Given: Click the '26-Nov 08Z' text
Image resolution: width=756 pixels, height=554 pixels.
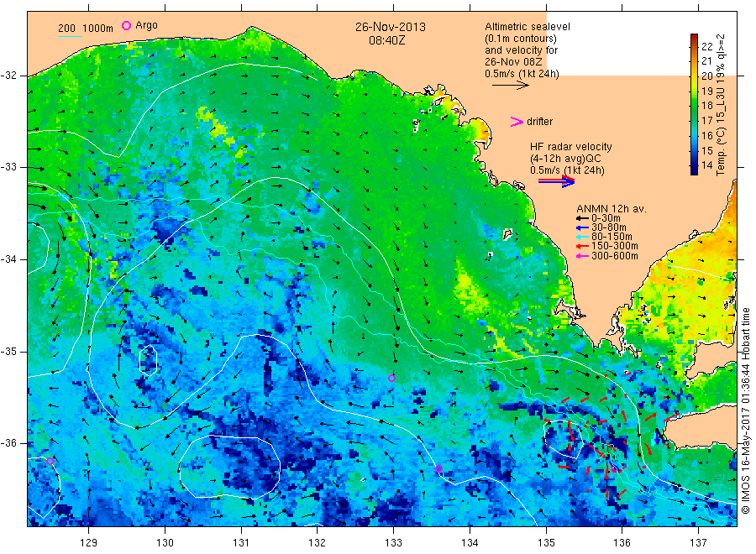Looking at the screenshot, I should pyautogui.click(x=513, y=61).
